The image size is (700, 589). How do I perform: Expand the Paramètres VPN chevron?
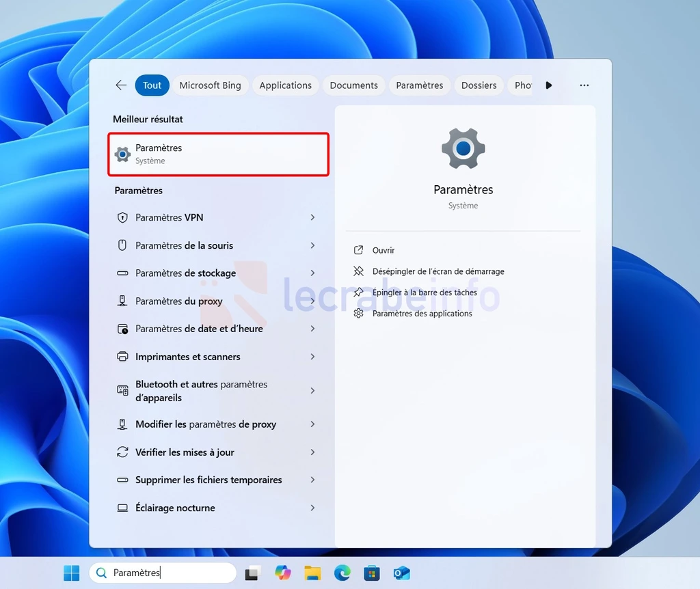312,217
